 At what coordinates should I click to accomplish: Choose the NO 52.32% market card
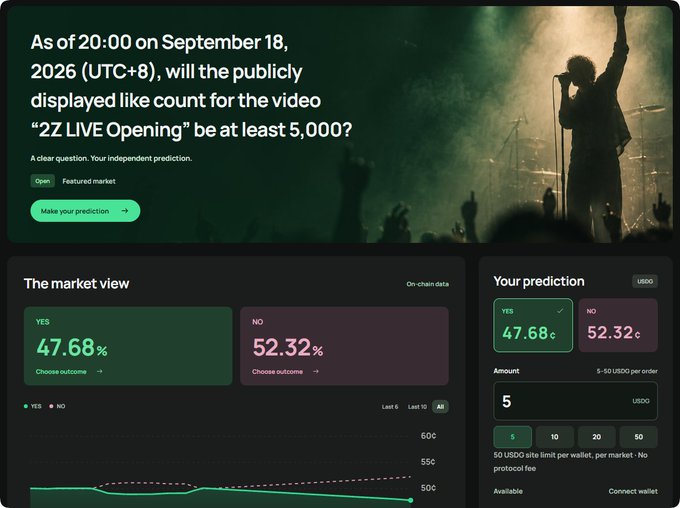click(x=344, y=346)
